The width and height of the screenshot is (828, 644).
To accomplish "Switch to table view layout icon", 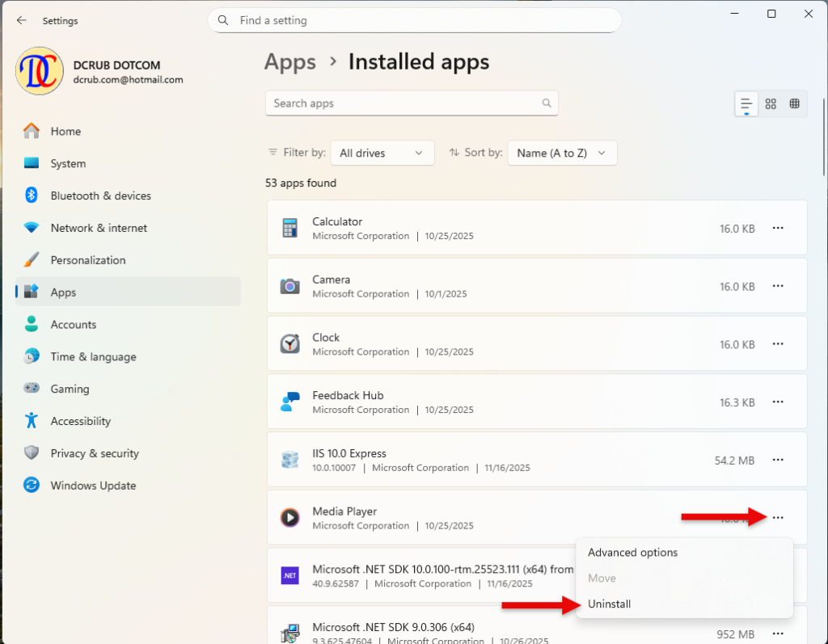I will [x=794, y=104].
